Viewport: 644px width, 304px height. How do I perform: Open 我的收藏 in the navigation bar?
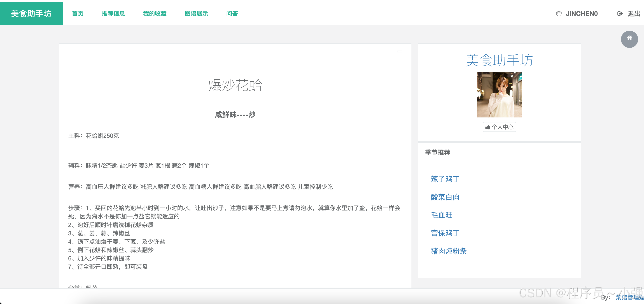tap(155, 14)
